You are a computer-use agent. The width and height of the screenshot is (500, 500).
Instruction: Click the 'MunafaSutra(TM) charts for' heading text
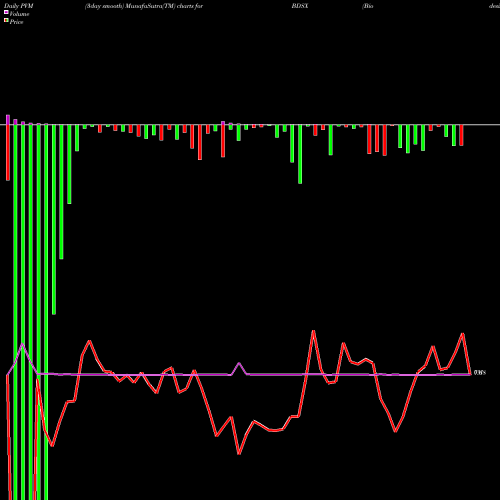[x=164, y=6]
